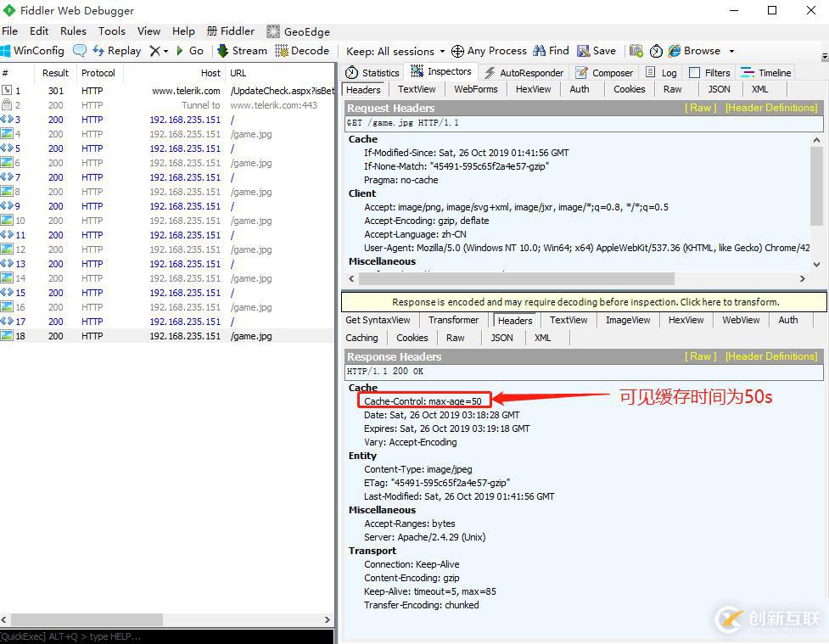Sort sessions by the Result column header
829x644 pixels.
tap(55, 73)
